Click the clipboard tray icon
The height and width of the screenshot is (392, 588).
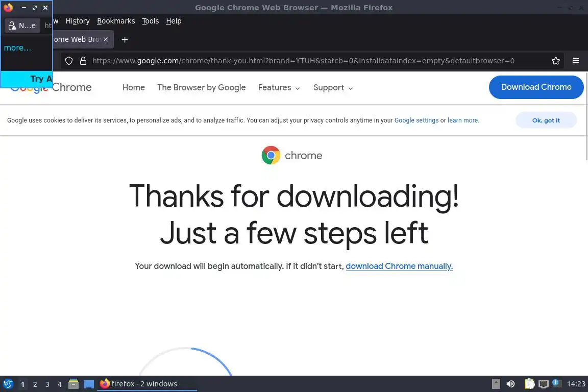coord(529,384)
